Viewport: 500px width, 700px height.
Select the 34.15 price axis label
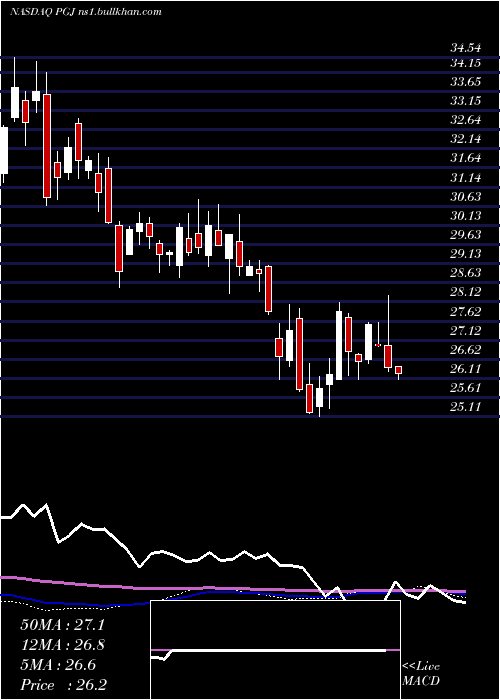click(x=466, y=63)
